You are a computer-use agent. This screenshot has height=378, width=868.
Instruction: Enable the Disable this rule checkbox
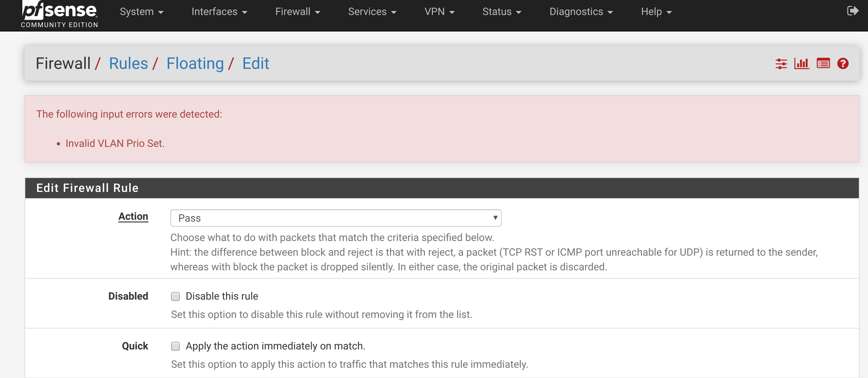tap(175, 296)
